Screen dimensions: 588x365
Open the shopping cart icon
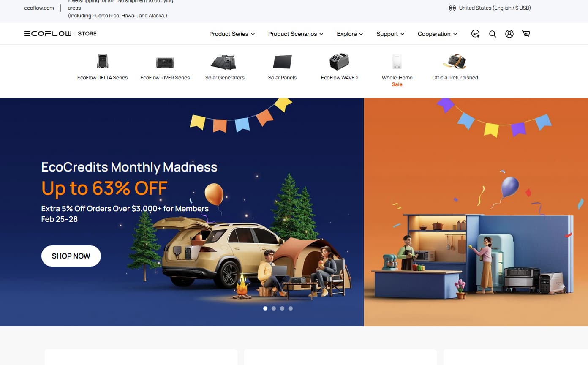point(526,34)
